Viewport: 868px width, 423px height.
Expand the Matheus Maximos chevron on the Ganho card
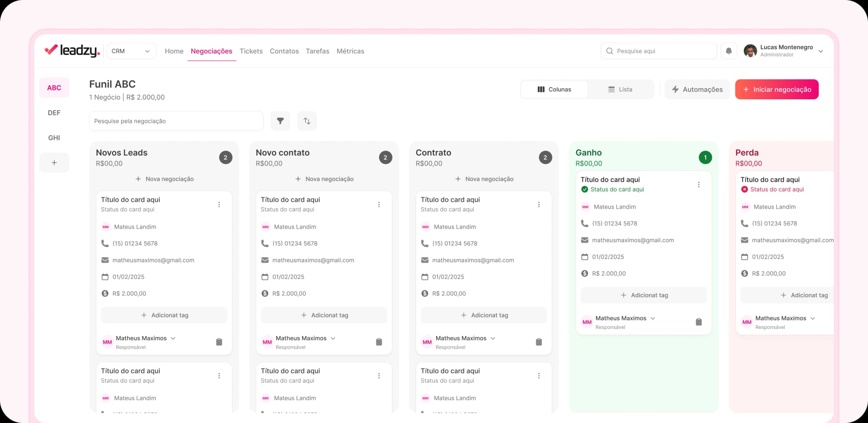653,318
